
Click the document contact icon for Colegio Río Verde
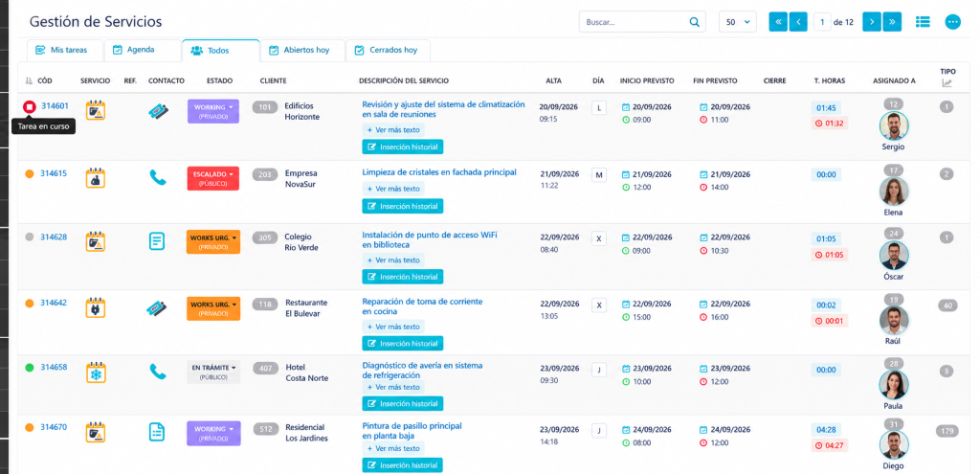point(158,241)
